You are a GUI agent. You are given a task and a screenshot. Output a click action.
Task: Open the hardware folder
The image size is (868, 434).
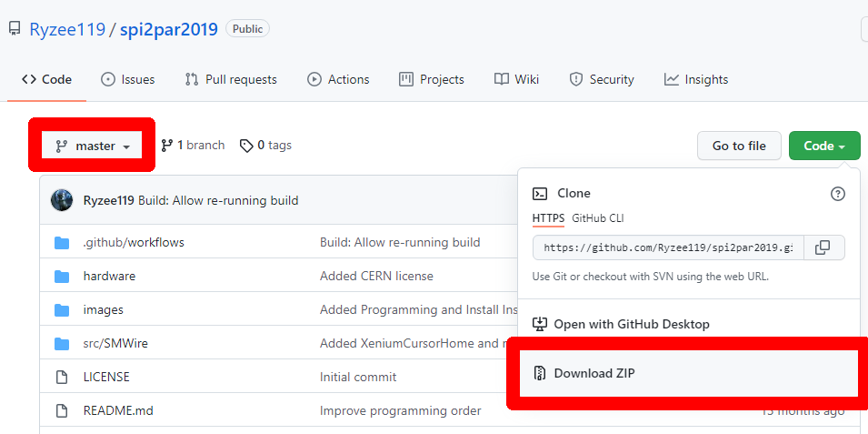(109, 276)
